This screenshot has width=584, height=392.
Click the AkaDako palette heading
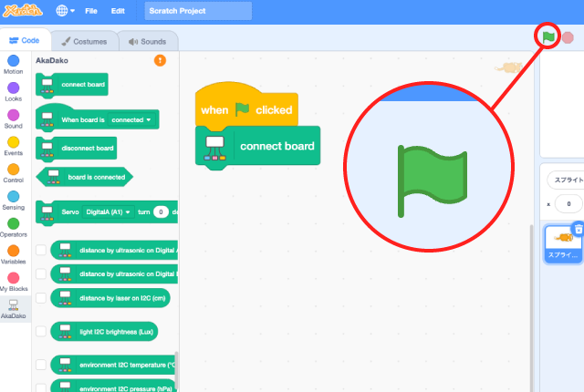52,60
